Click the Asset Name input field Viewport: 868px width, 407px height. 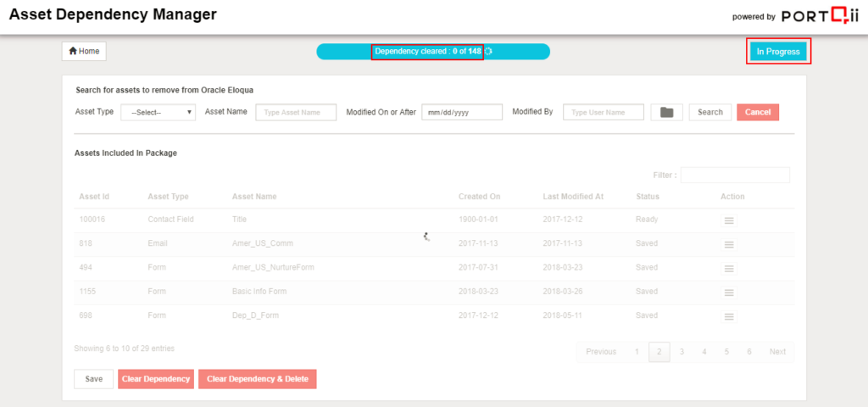tap(296, 112)
